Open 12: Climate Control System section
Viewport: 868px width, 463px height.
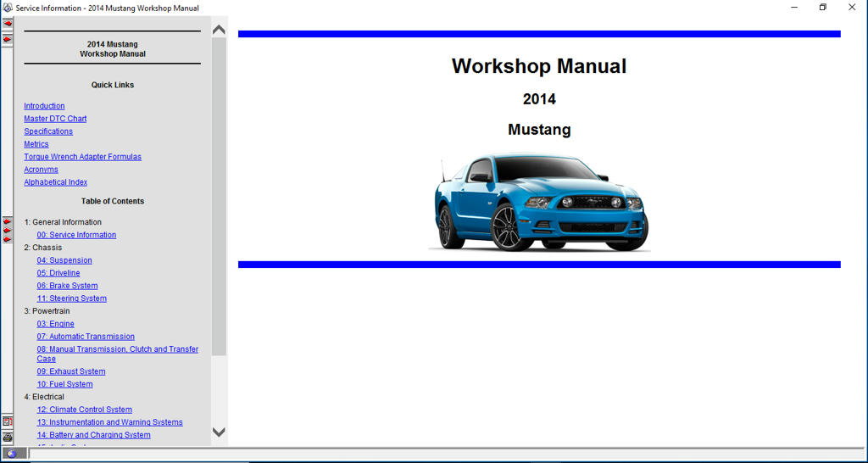(85, 410)
